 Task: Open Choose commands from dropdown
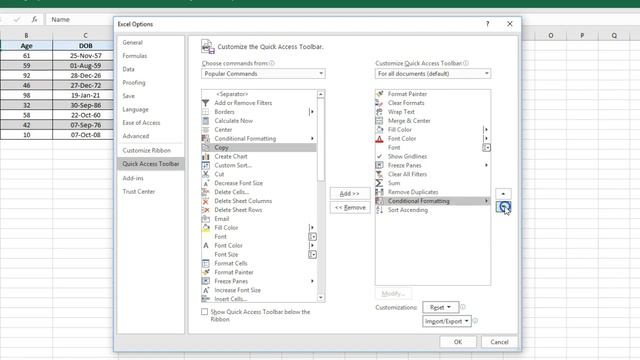click(x=263, y=73)
